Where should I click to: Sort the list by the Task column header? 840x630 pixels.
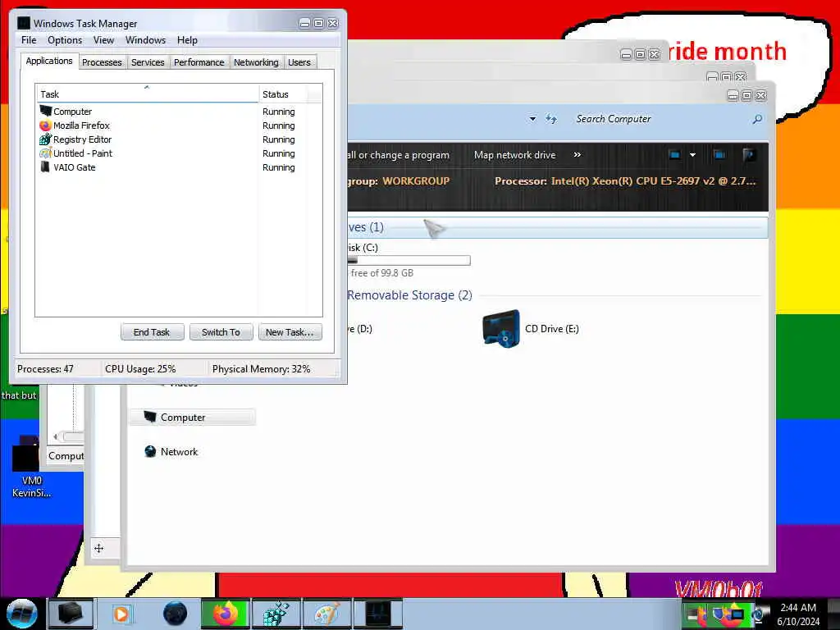tap(148, 94)
